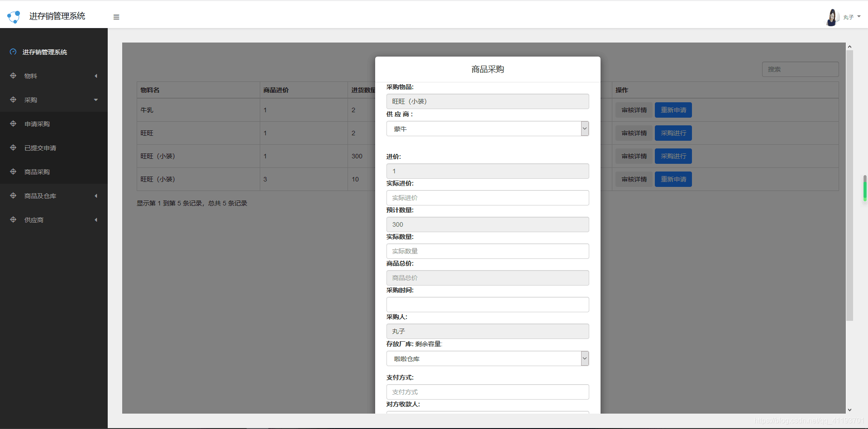
Task: Click 重新申请 button in 牛乳 row
Action: (673, 110)
